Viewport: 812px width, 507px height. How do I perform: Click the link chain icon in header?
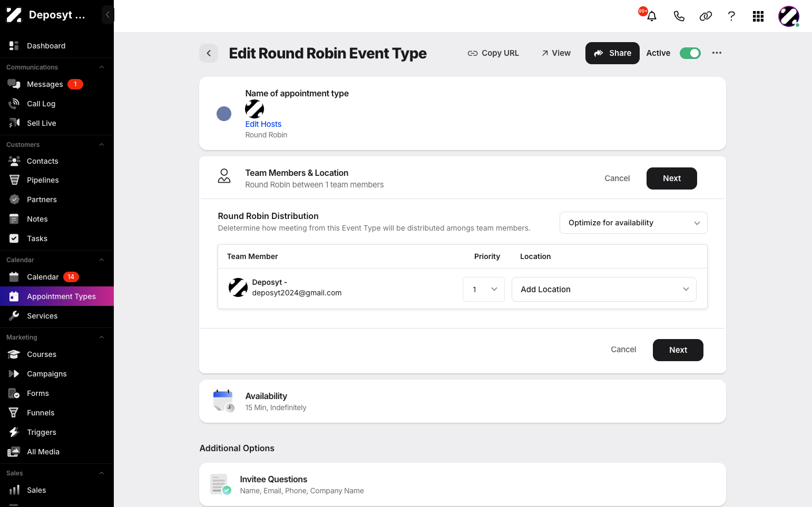pyautogui.click(x=706, y=16)
